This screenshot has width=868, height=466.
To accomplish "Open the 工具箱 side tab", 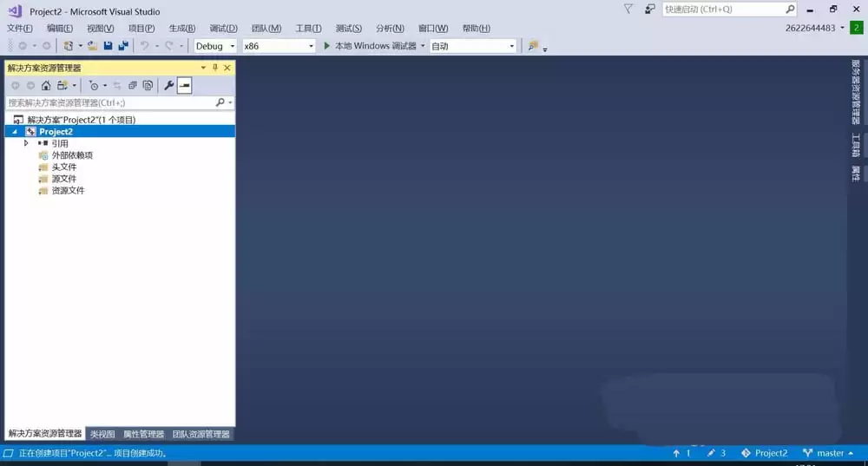I will (x=856, y=145).
